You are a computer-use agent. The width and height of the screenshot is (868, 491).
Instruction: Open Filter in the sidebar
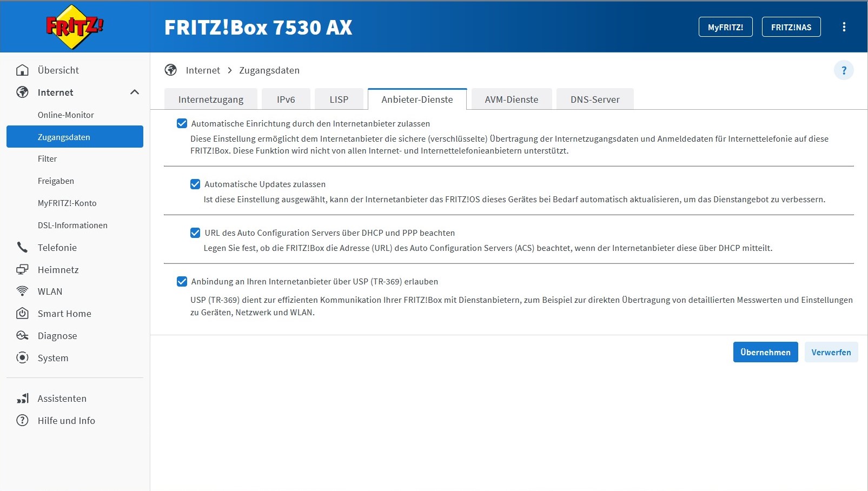tap(75, 159)
